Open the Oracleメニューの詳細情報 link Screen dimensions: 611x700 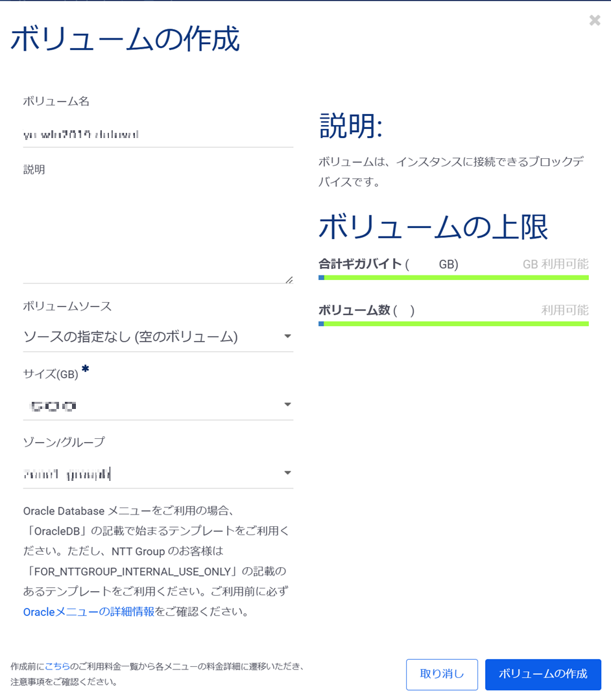89,612
